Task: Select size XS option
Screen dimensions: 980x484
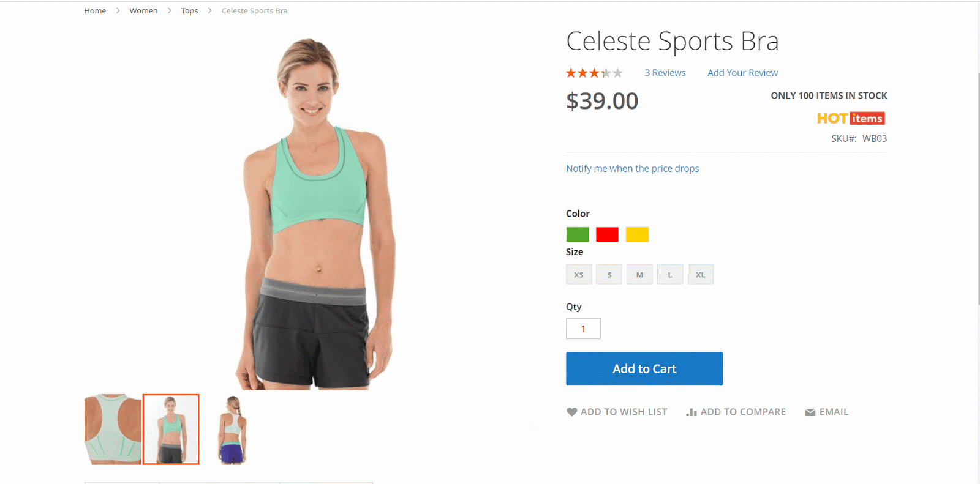Action: [579, 275]
